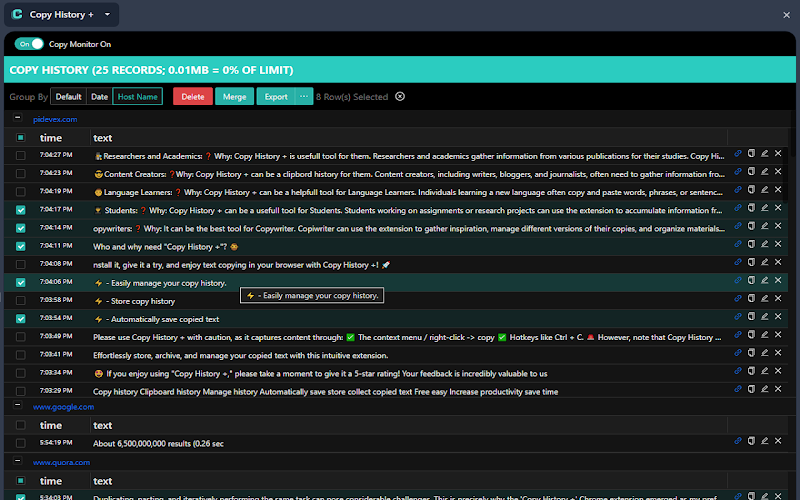This screenshot has width=800, height=500.
Task: Group records by Date
Action: 99,96
